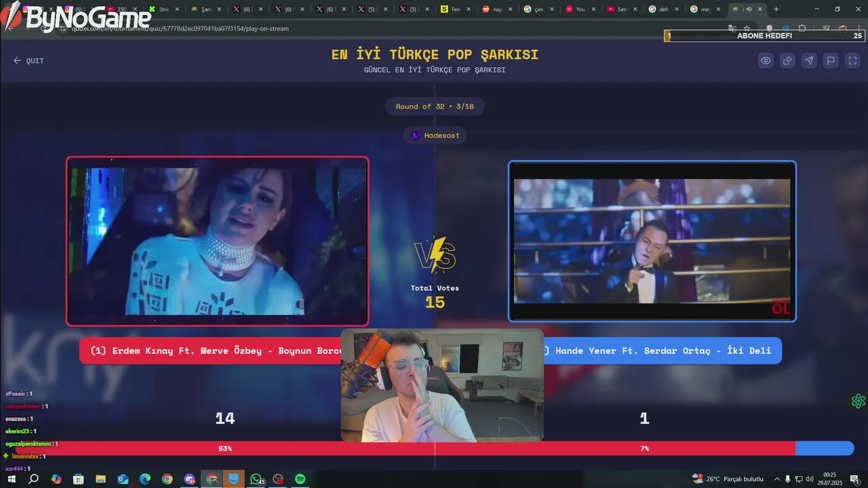Click the green ChatGPT extension icon at right edge
Screen dimensions: 868x488
pos(859,401)
